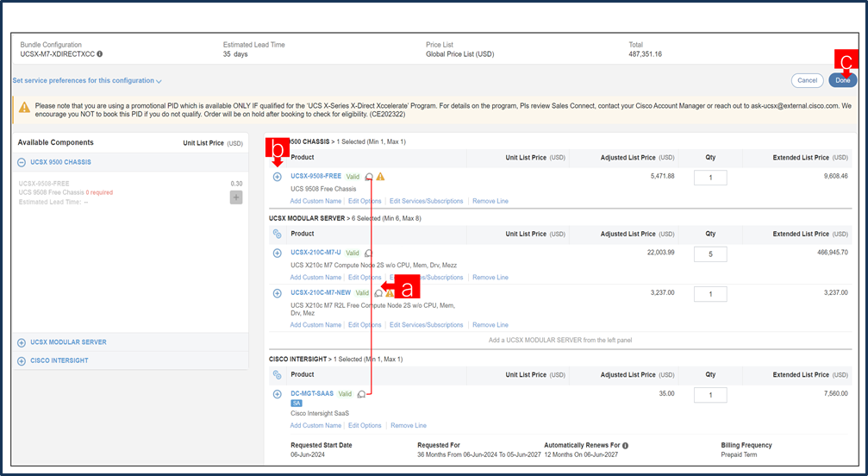Screen dimensions: 868x476
Task: Edit Options for UCSX-9508-FREE
Action: pos(365,201)
